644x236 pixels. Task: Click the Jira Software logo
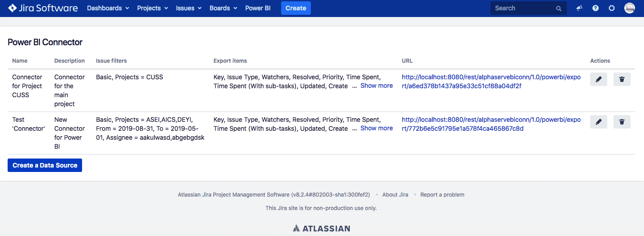[x=43, y=8]
